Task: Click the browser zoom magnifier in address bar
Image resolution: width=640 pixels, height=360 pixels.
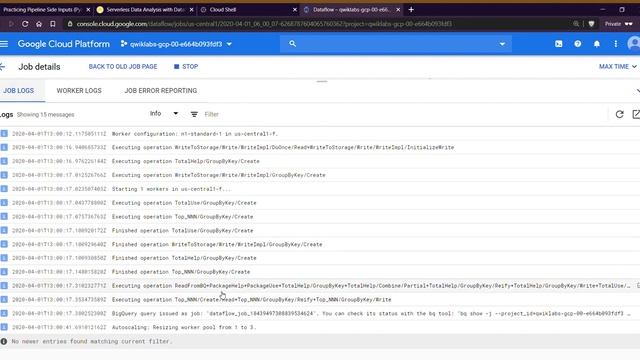Action: (576, 24)
